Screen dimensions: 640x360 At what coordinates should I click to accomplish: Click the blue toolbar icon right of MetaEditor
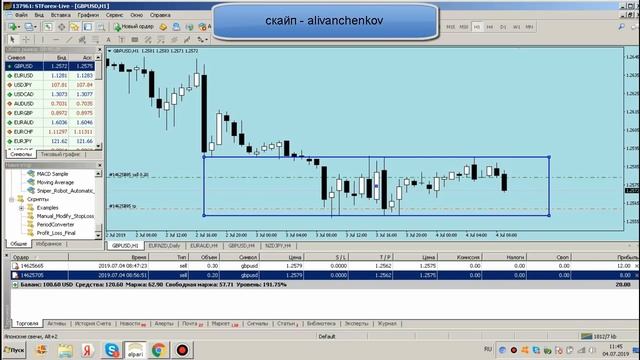(x=176, y=27)
